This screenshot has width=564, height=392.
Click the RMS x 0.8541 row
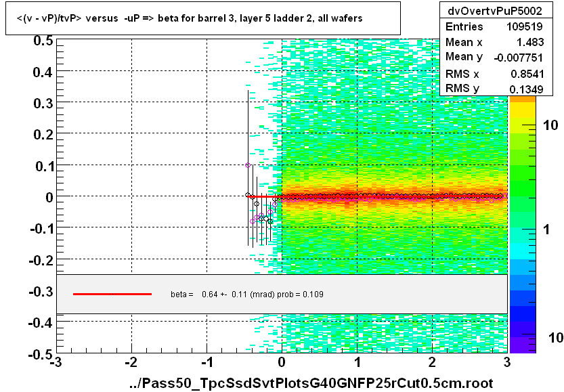point(494,74)
